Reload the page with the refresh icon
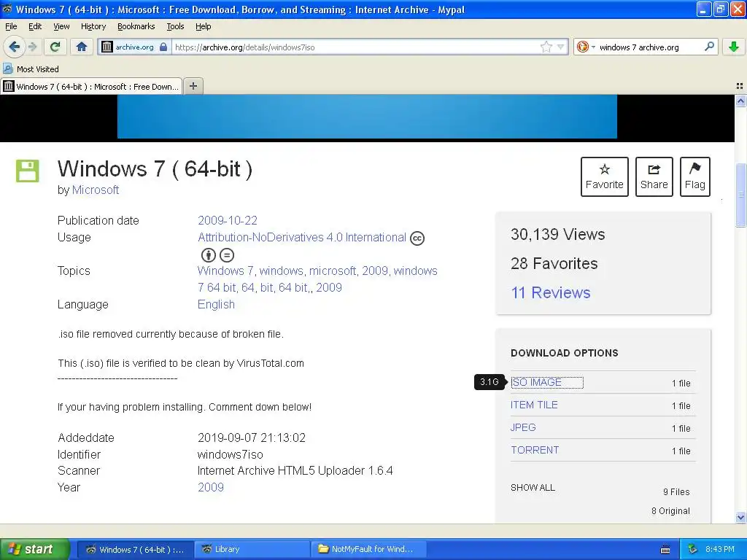 [x=55, y=47]
